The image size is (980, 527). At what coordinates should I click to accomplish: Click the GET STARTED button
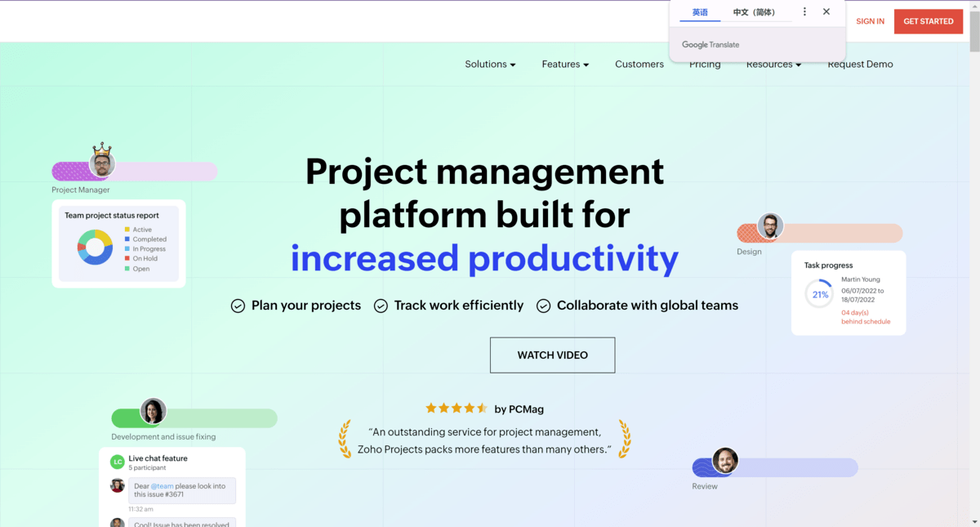click(929, 21)
